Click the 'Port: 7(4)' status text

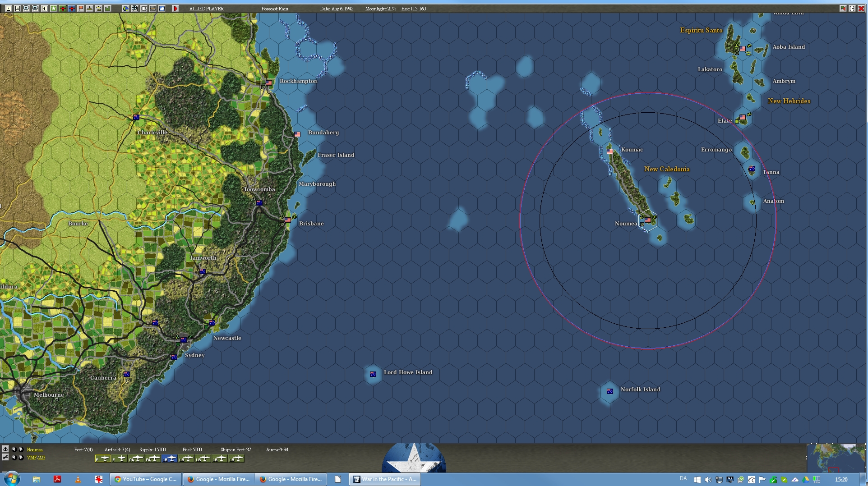83,449
